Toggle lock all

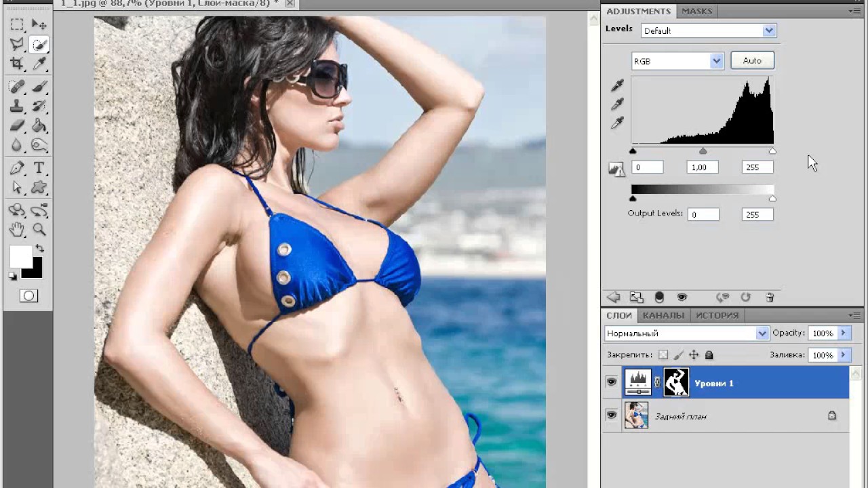pos(709,354)
